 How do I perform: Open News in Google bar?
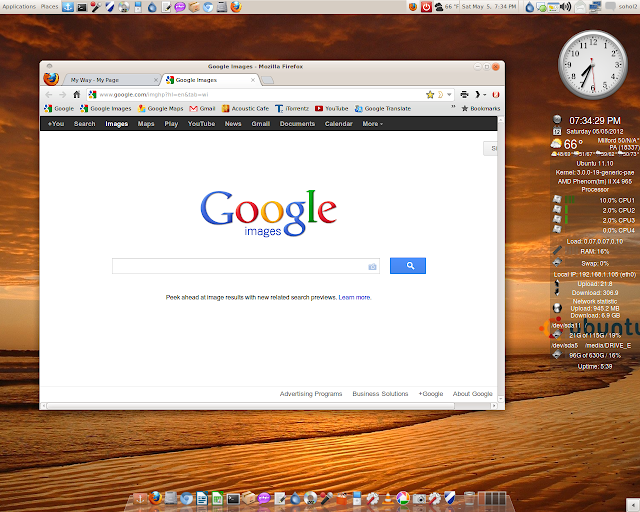pos(233,124)
